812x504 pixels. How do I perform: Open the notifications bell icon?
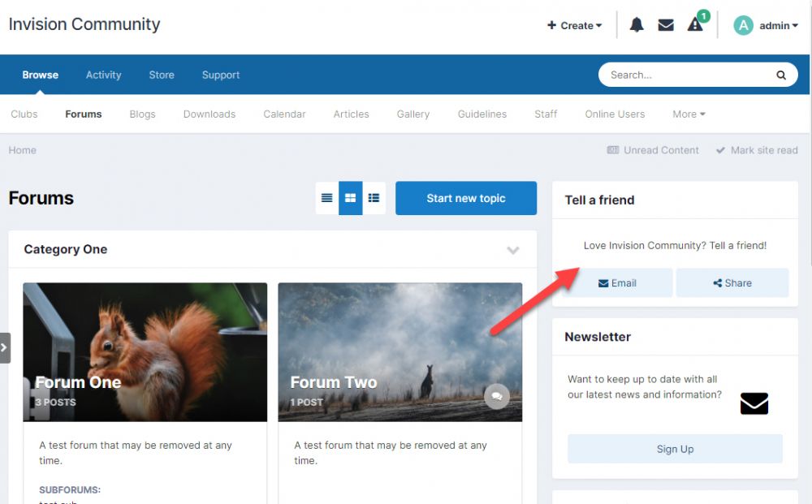pos(637,25)
